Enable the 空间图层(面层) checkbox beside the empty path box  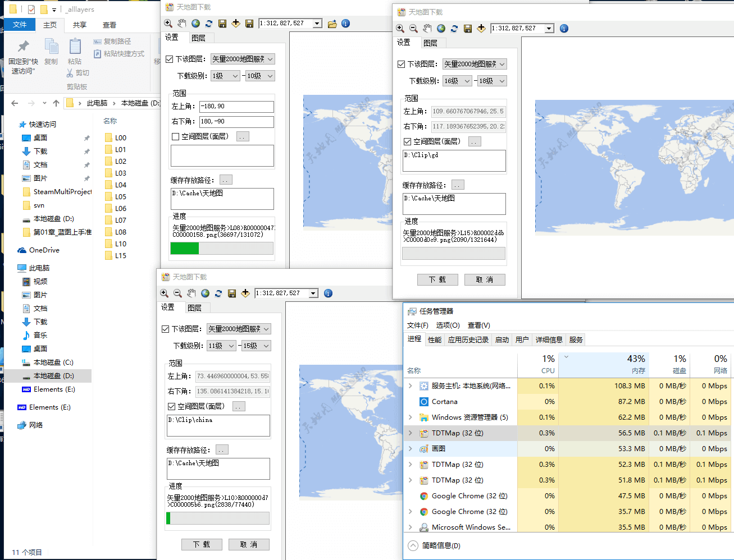[176, 136]
